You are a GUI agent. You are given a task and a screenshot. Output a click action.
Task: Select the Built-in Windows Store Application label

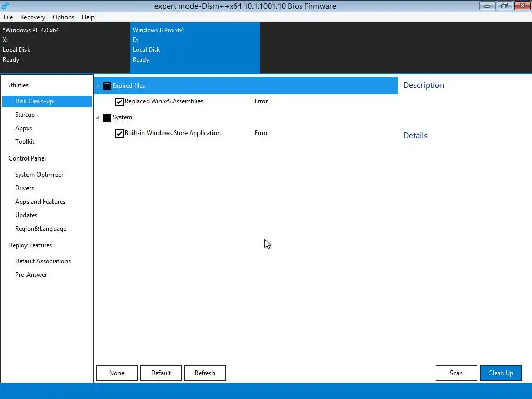(x=172, y=133)
